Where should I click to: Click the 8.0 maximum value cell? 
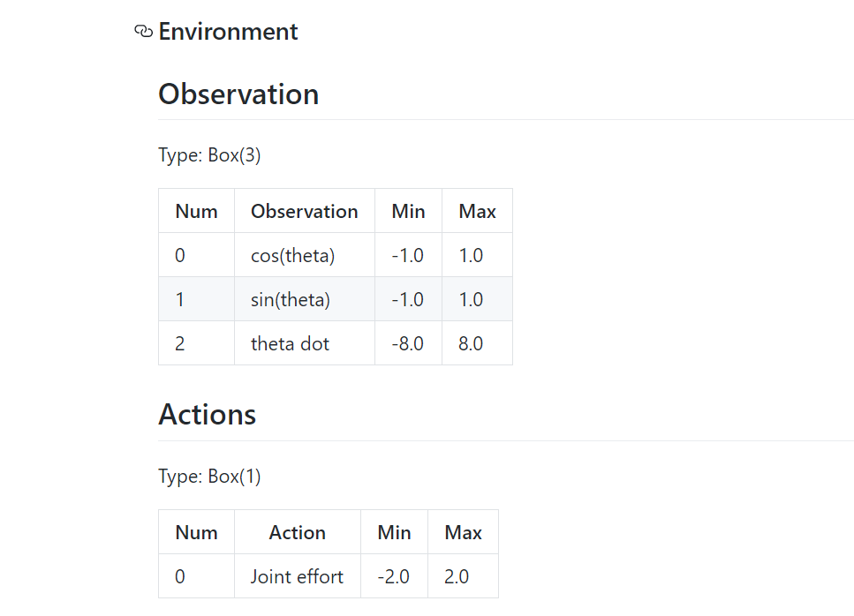point(477,343)
